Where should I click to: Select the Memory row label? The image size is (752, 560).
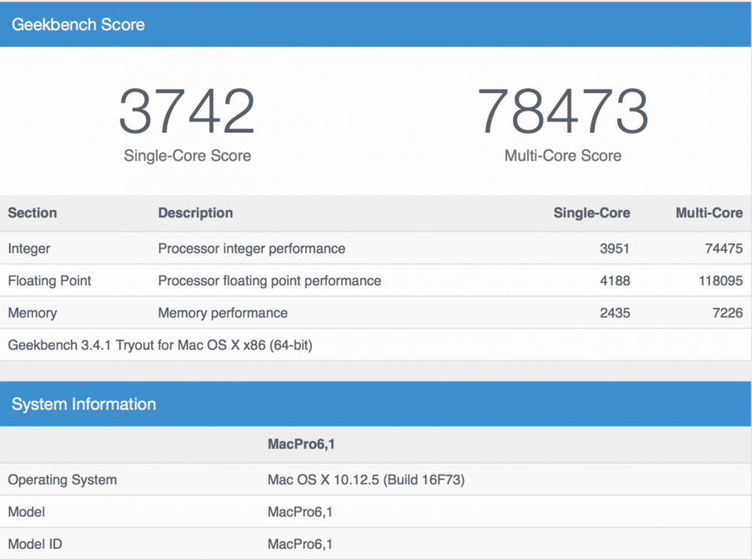(x=32, y=313)
